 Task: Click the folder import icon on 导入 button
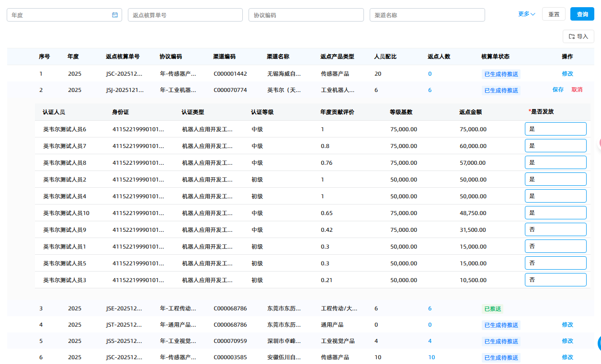pos(571,36)
